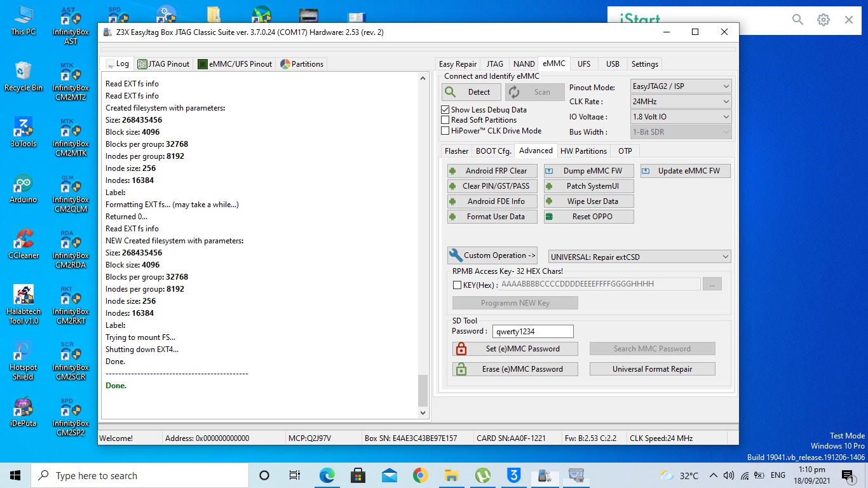Click Dump eMMC FW button

(589, 171)
